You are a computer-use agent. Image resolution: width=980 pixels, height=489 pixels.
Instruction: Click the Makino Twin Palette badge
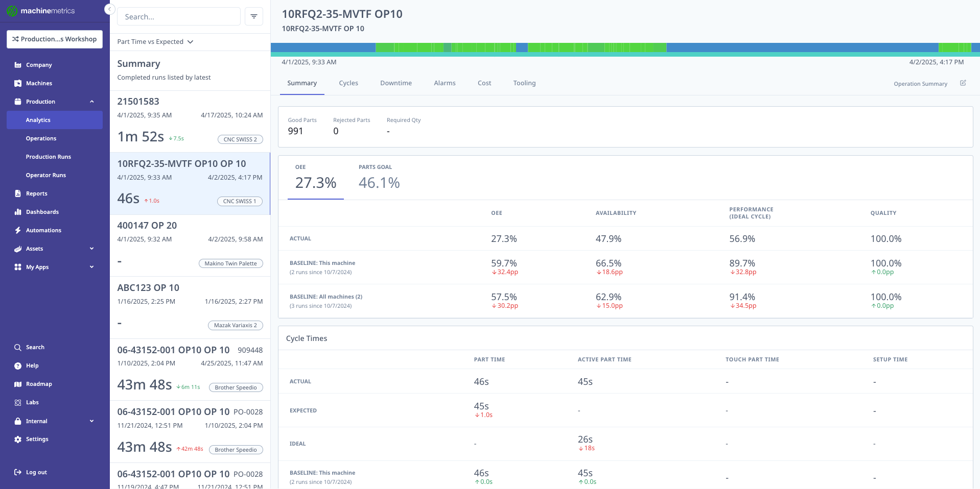pos(231,263)
